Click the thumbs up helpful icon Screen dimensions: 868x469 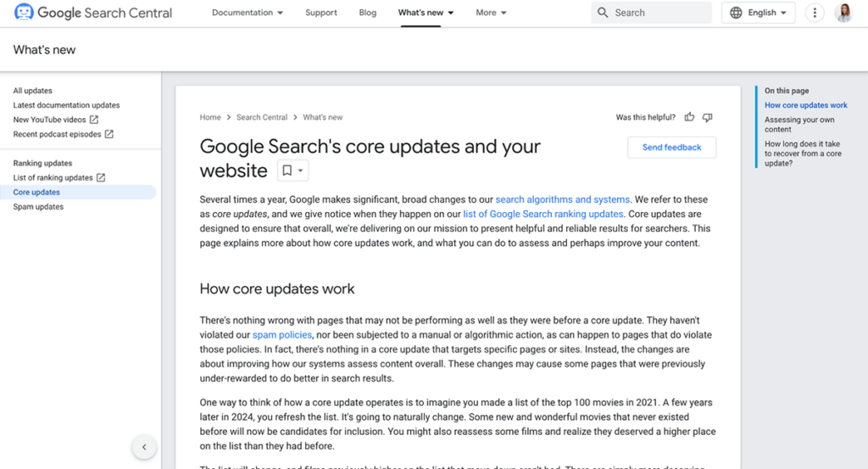coord(689,117)
